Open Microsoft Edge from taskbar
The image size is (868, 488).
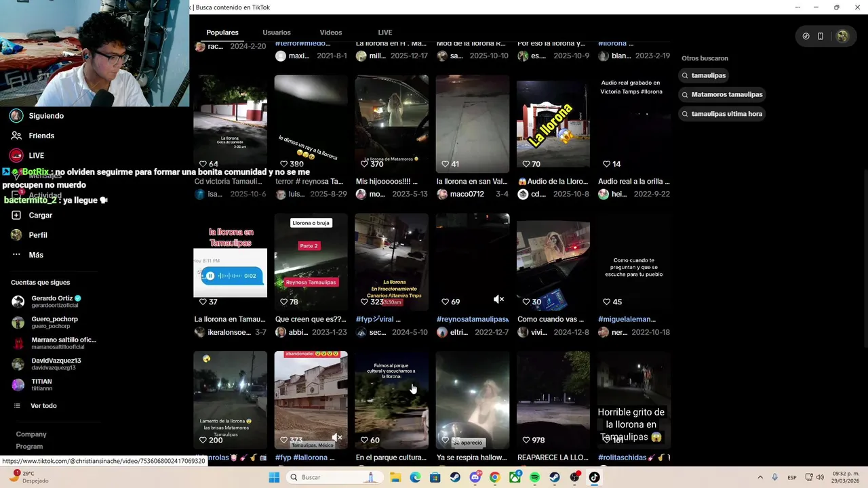[415, 477]
